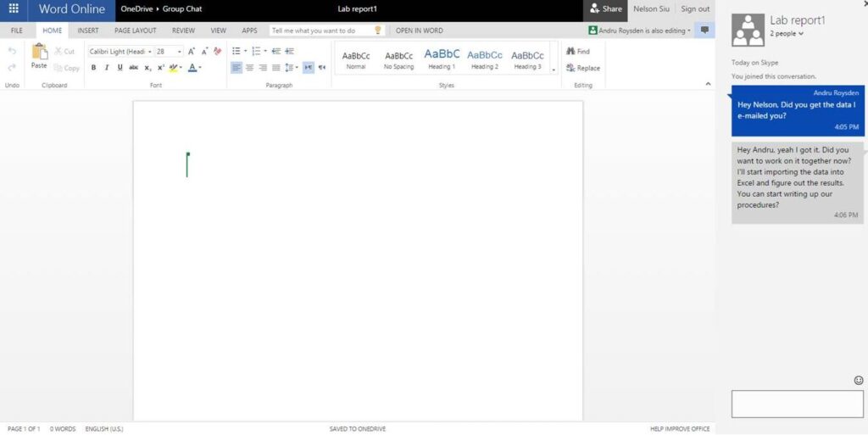Clear formatting with the eraser icon
This screenshot has height=435, width=868.
218,52
